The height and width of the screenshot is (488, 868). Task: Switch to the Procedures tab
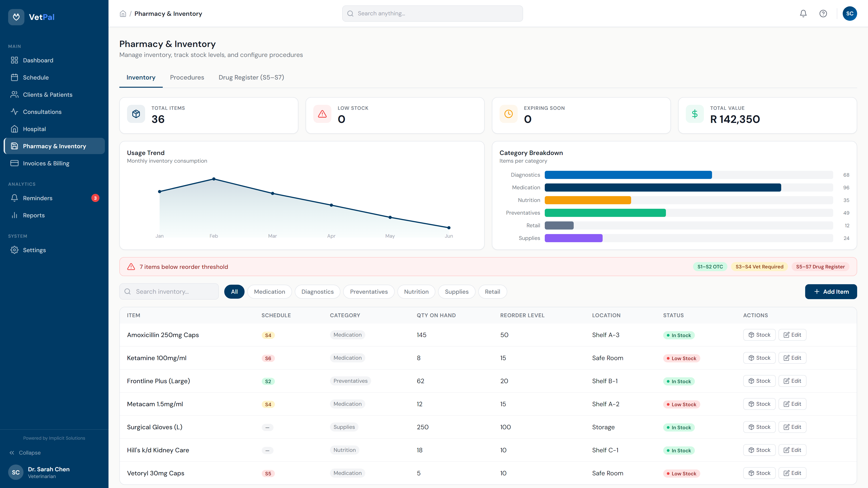187,77
